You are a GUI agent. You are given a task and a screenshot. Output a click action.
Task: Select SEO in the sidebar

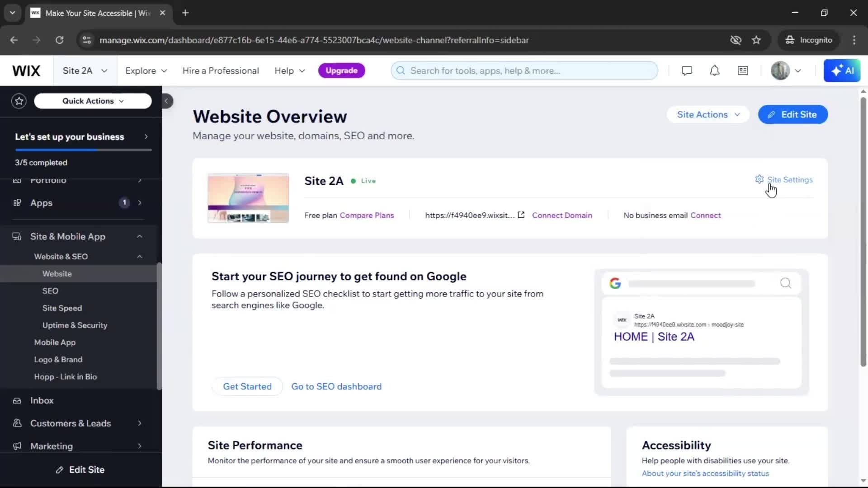point(50,291)
